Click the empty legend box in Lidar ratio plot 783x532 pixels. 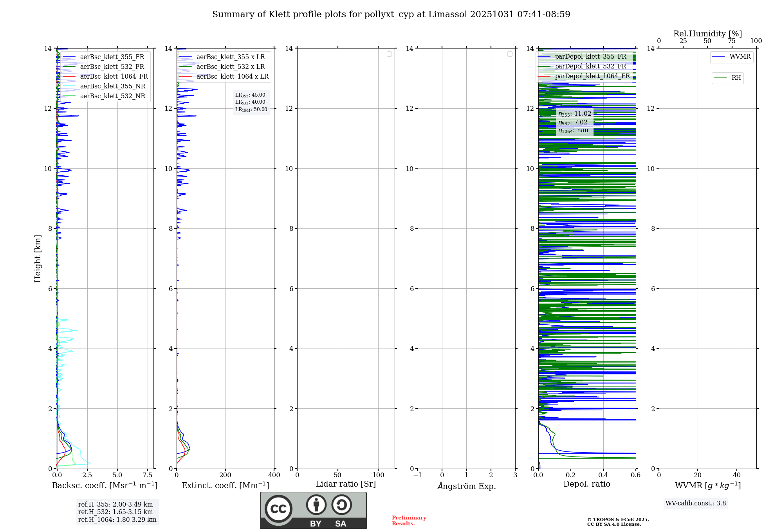click(x=389, y=54)
